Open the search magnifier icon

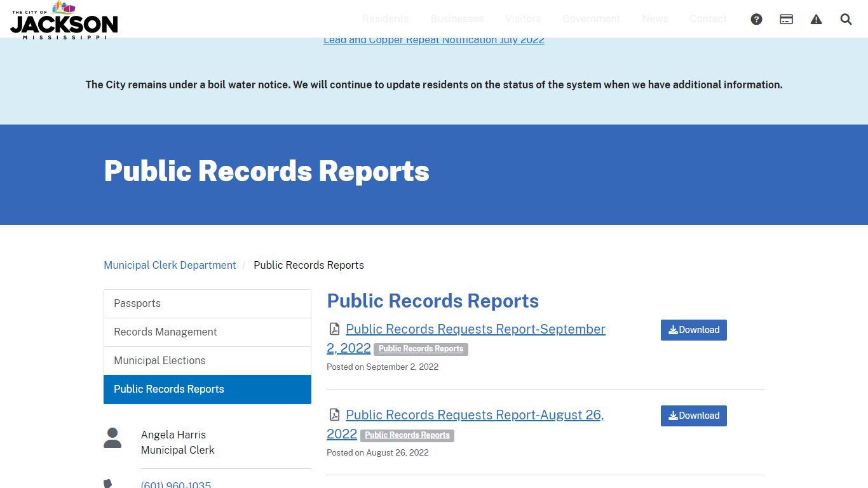point(846,19)
